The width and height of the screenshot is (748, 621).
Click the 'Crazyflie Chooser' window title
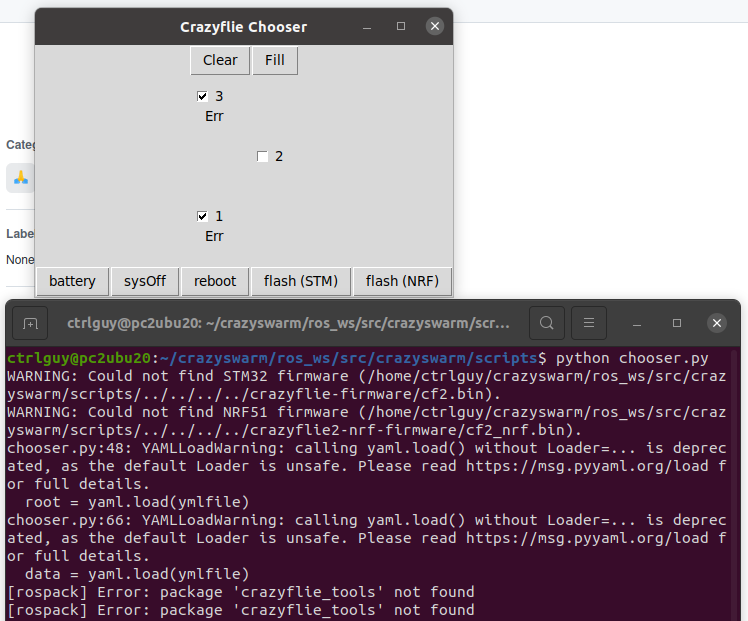point(243,27)
